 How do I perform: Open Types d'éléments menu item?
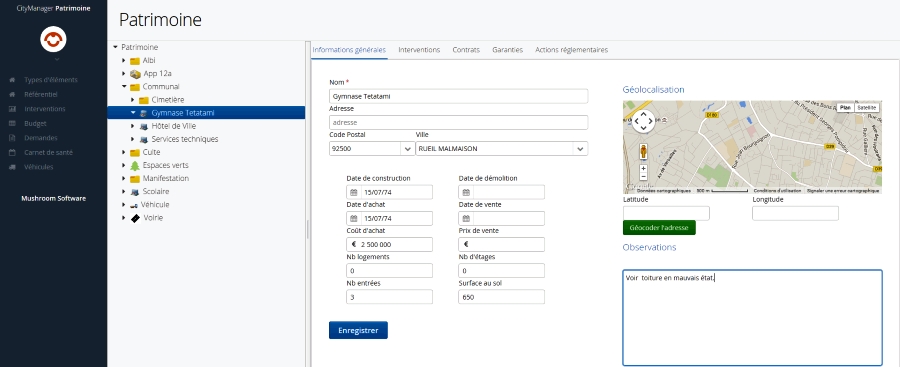tap(51, 80)
